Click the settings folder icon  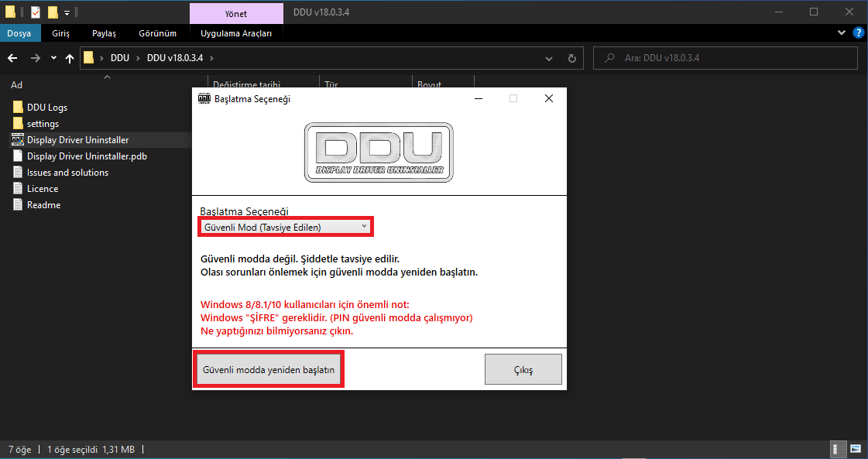click(x=18, y=124)
